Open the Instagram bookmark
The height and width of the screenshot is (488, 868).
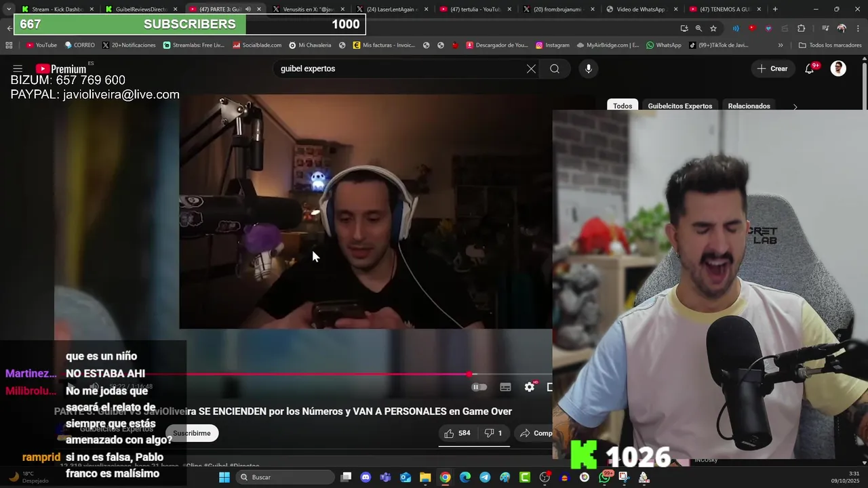[x=553, y=45]
